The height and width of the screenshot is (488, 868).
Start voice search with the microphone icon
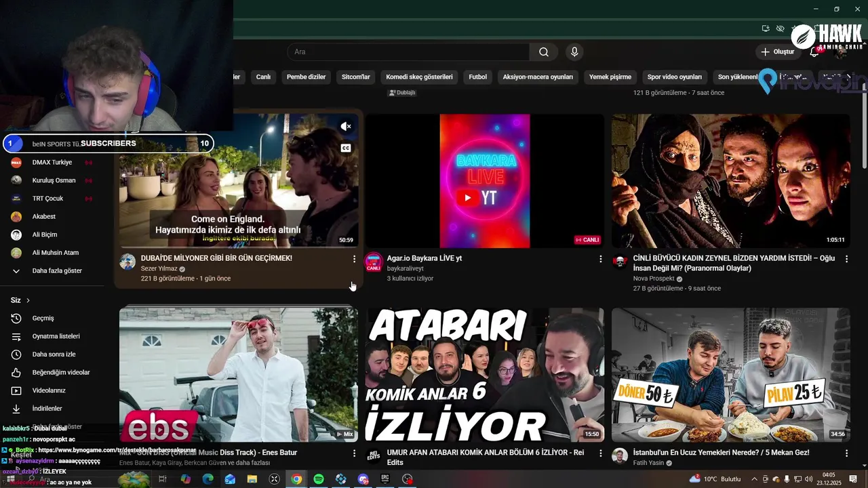pyautogui.click(x=574, y=52)
